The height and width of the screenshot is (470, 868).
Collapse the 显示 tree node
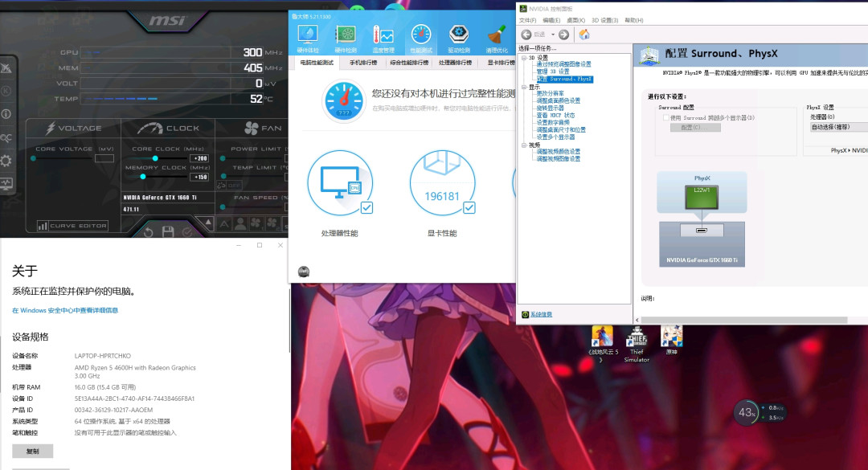coord(524,87)
